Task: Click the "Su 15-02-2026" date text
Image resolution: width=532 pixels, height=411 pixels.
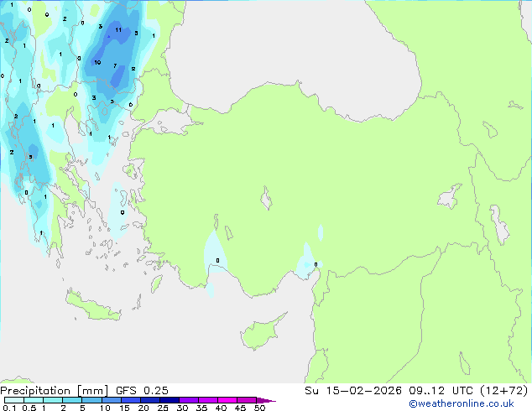Action: pyautogui.click(x=353, y=391)
